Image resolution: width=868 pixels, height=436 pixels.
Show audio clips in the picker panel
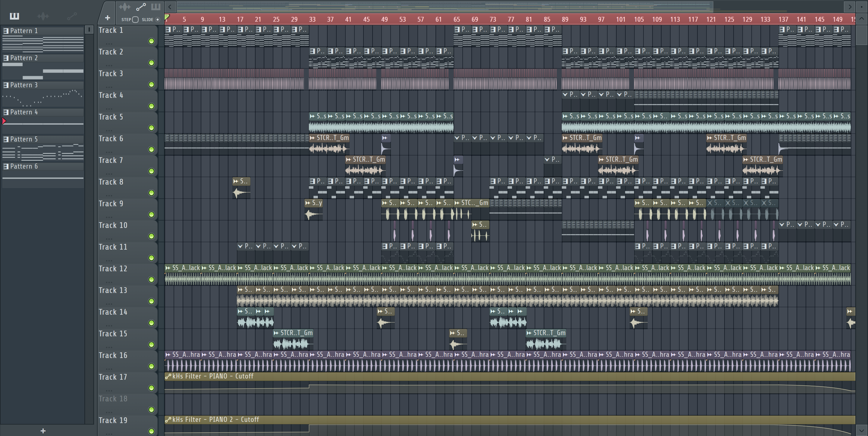tap(43, 16)
